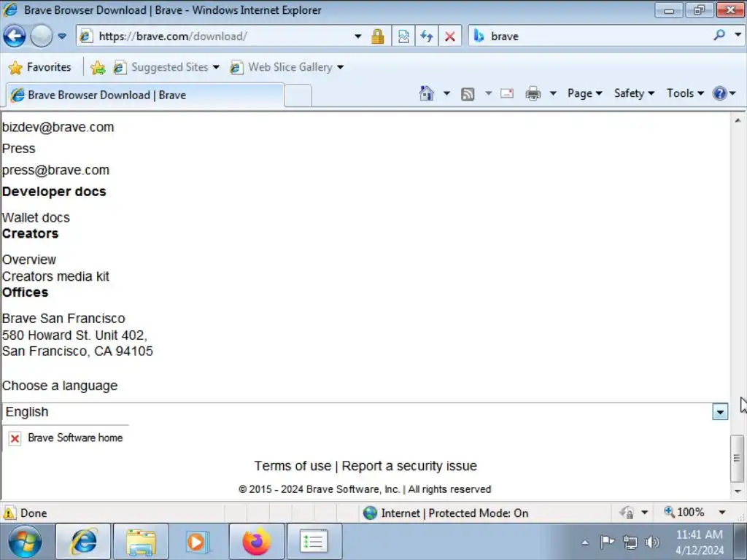Show hidden tray icons arrow

(x=586, y=542)
